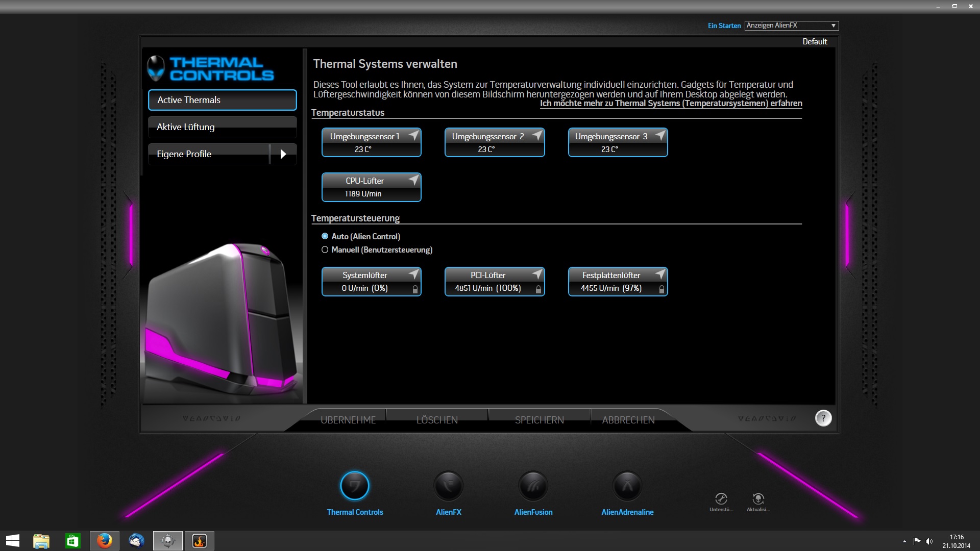Open the AlienAdrenaline module icon
Viewport: 980px width, 551px height.
click(627, 486)
